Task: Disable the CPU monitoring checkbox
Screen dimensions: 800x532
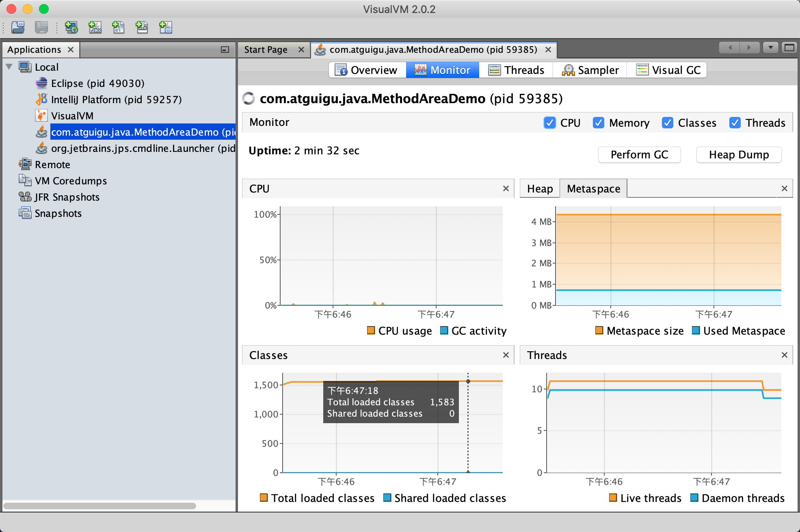Action: 550,123
